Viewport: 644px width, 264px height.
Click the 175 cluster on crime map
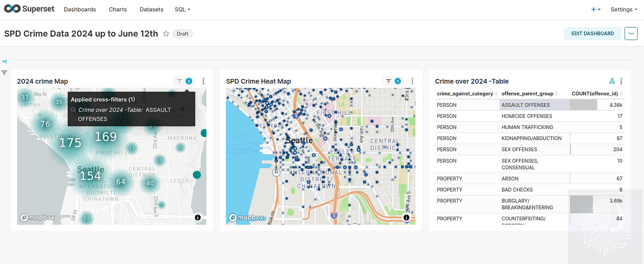click(x=70, y=143)
